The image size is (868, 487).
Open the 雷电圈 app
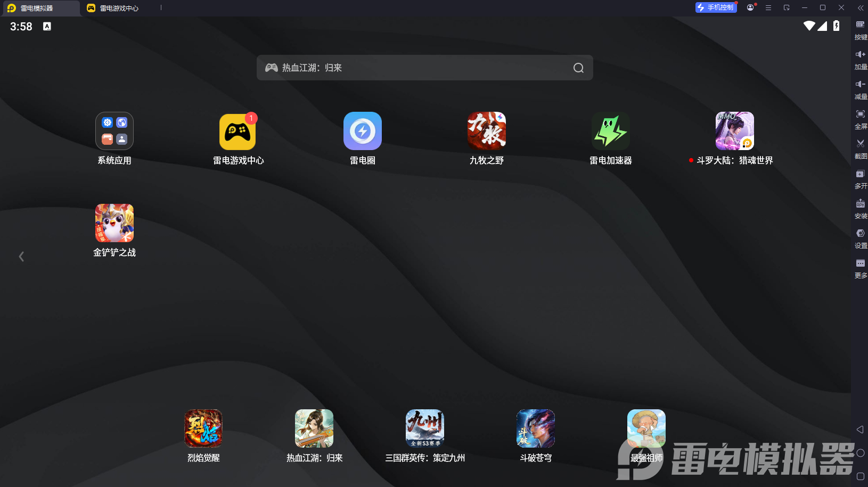(363, 131)
